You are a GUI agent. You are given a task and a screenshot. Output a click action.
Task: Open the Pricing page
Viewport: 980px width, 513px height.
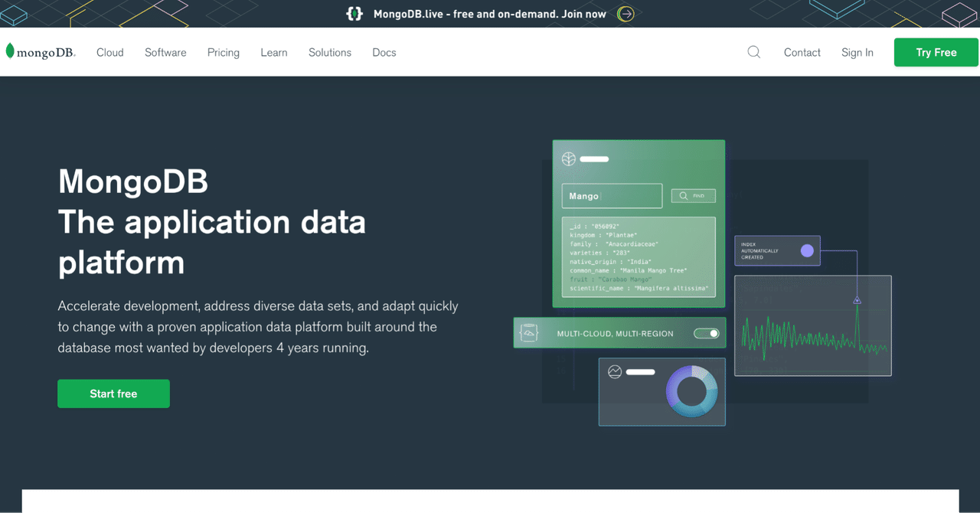click(223, 52)
